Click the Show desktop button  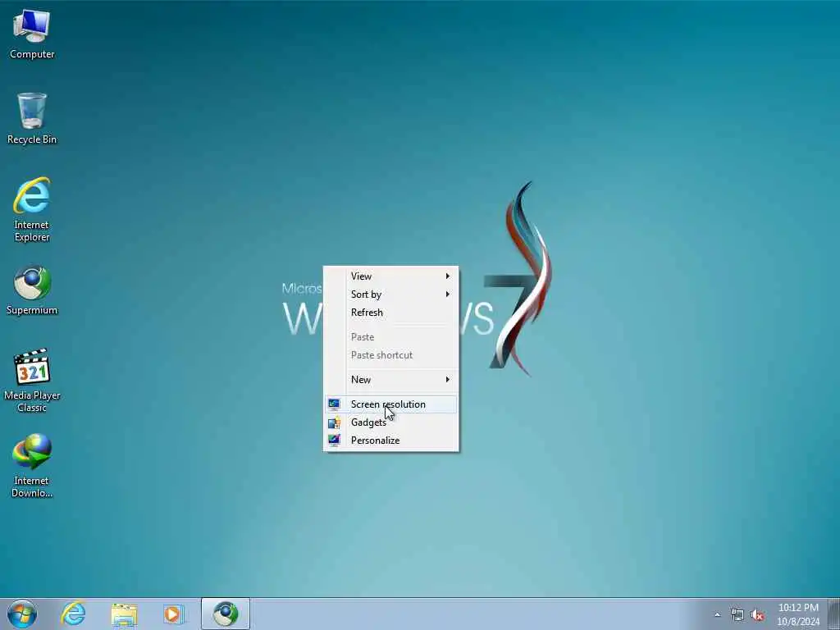[834, 614]
